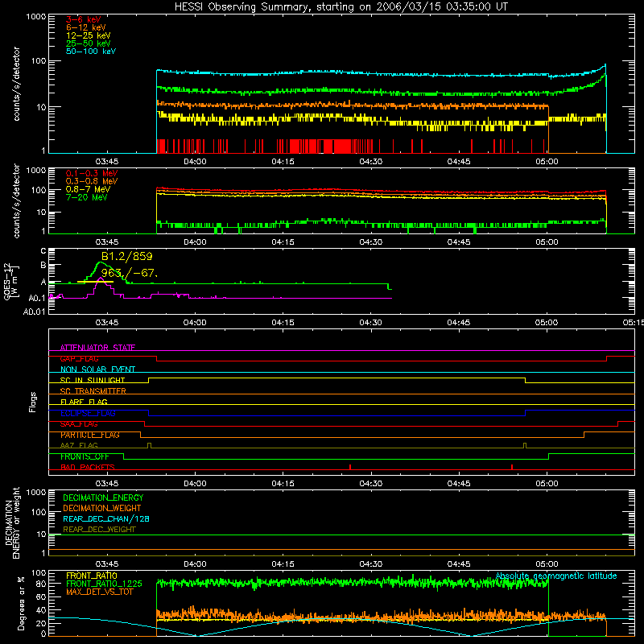Click the Absolute geomagnetic latitude label
The height and width of the screenshot is (644, 644).
tap(556, 576)
